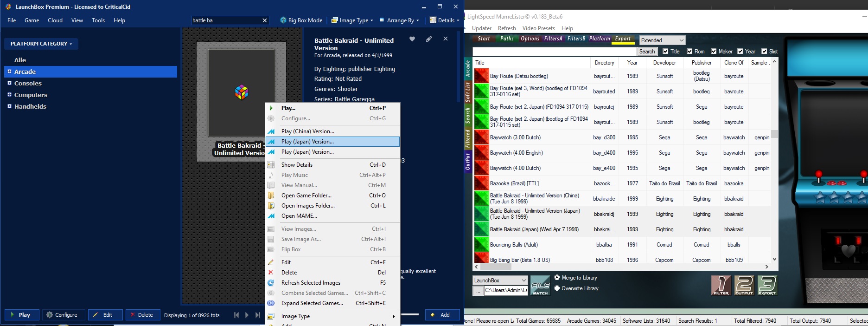
Task: Expand the Computers category
Action: [9, 95]
